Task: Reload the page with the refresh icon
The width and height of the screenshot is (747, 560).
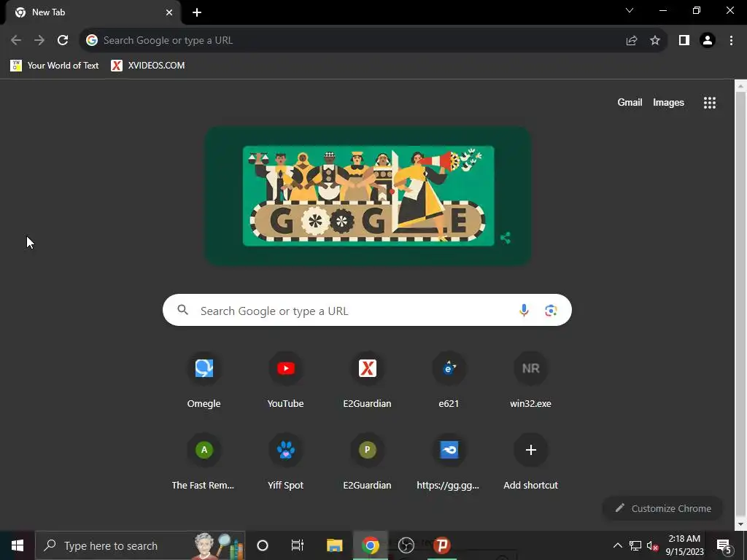Action: (x=63, y=41)
